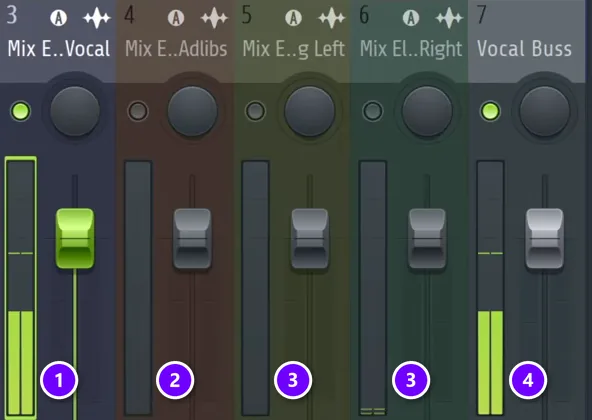The width and height of the screenshot is (592, 420).
Task: Click the pan knob of Mix El..Right
Action: click(427, 111)
